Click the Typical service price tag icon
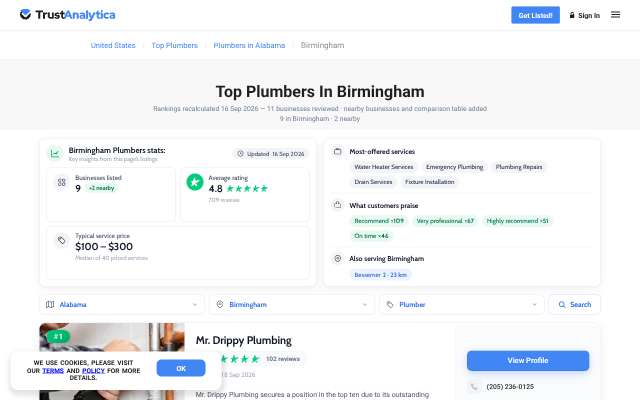Image resolution: width=640 pixels, height=400 pixels. tap(62, 240)
